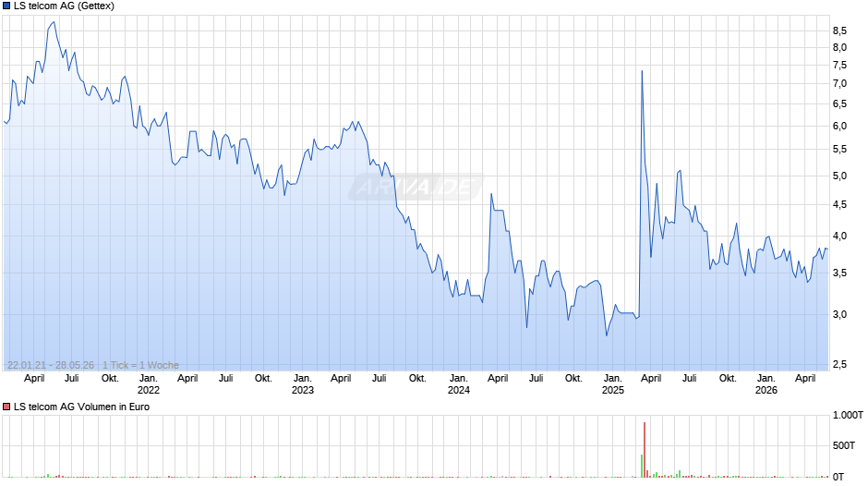The width and height of the screenshot is (868, 486).
Task: Click the April 2024 price spike peak
Action: 491,194
